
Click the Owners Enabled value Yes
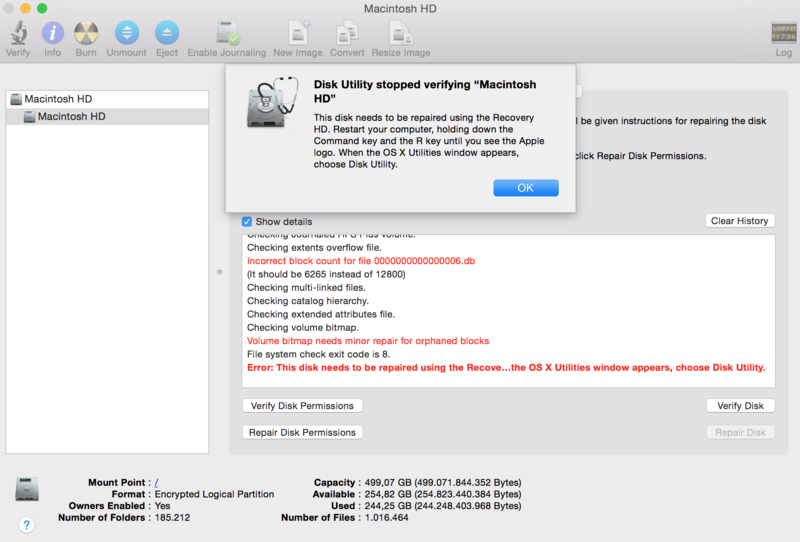pyautogui.click(x=162, y=506)
